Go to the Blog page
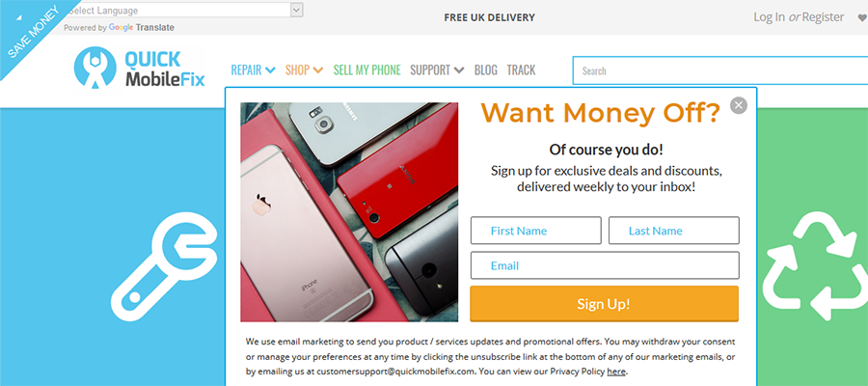Screen dimensions: 868x386 coord(485,69)
